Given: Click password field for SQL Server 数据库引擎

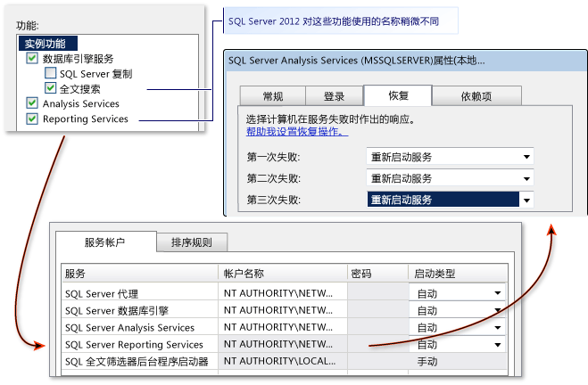Looking at the screenshot, I should tap(378, 310).
